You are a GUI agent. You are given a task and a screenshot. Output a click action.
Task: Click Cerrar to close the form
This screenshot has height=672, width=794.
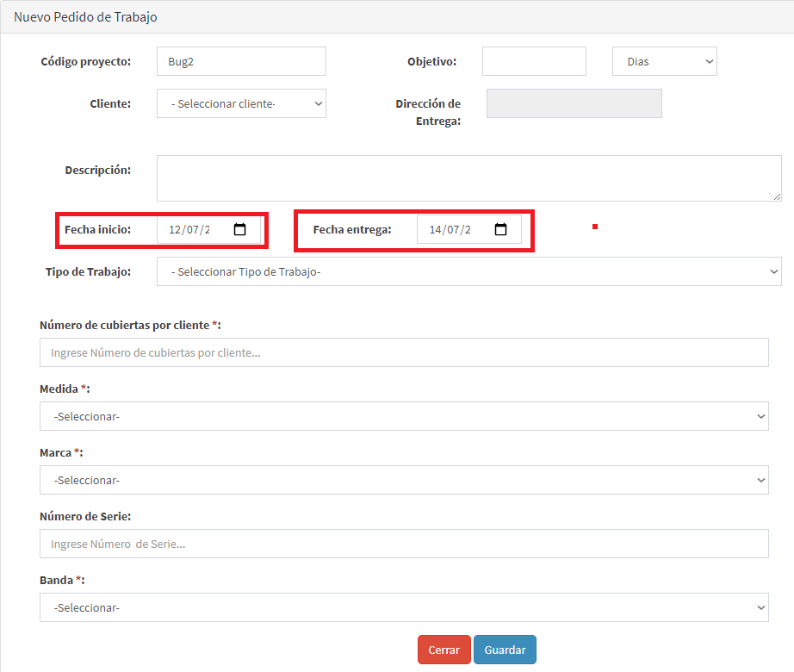pos(444,650)
